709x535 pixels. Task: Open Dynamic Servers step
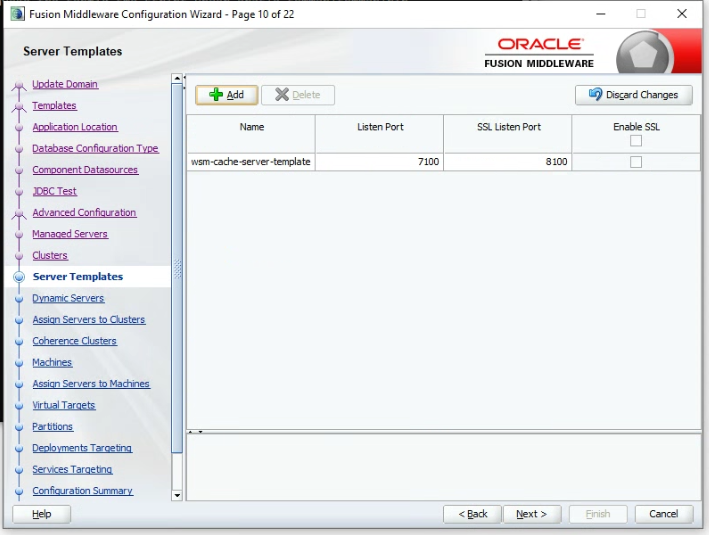pyautogui.click(x=68, y=298)
